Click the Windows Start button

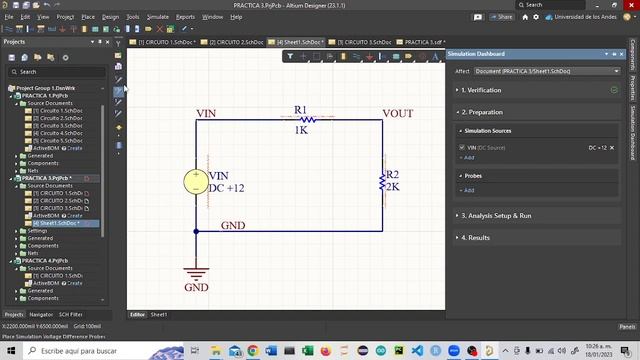(11, 351)
